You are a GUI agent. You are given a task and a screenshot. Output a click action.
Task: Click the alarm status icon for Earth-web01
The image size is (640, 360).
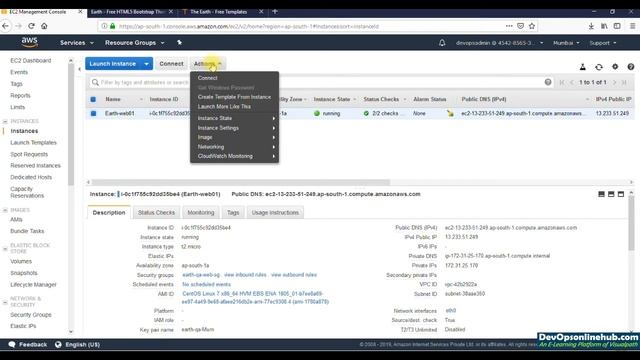[x=450, y=113]
